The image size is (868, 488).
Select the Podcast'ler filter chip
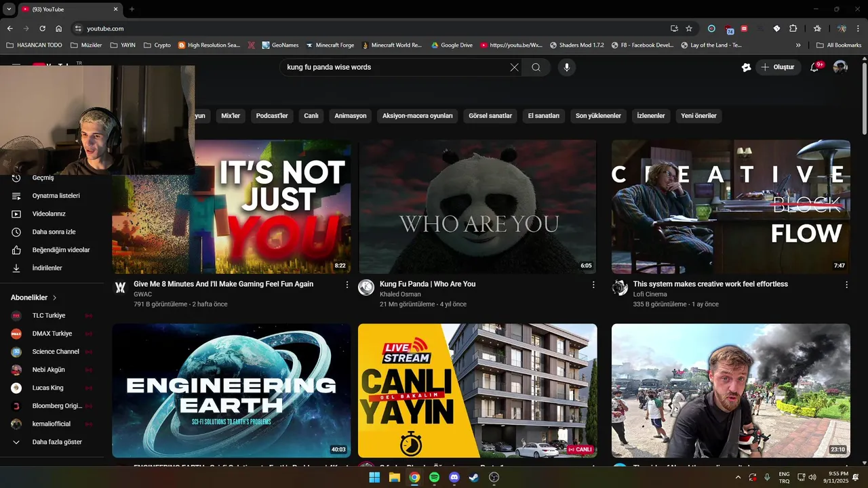272,116
